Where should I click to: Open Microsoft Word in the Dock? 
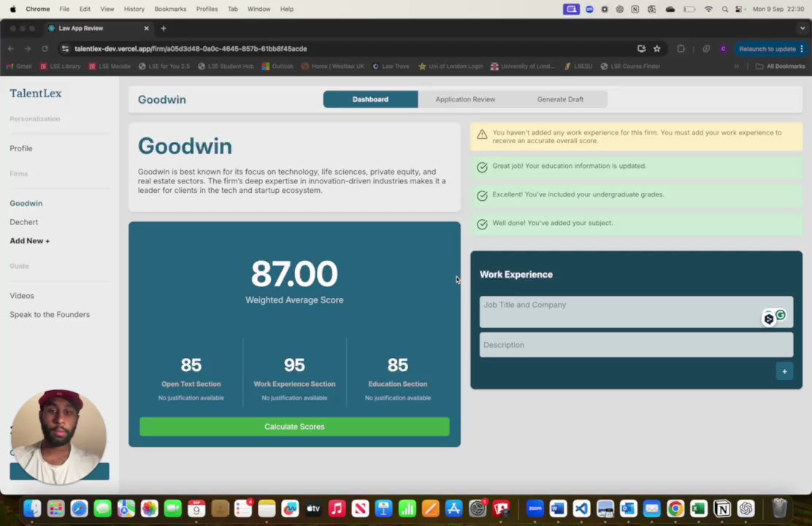558,508
